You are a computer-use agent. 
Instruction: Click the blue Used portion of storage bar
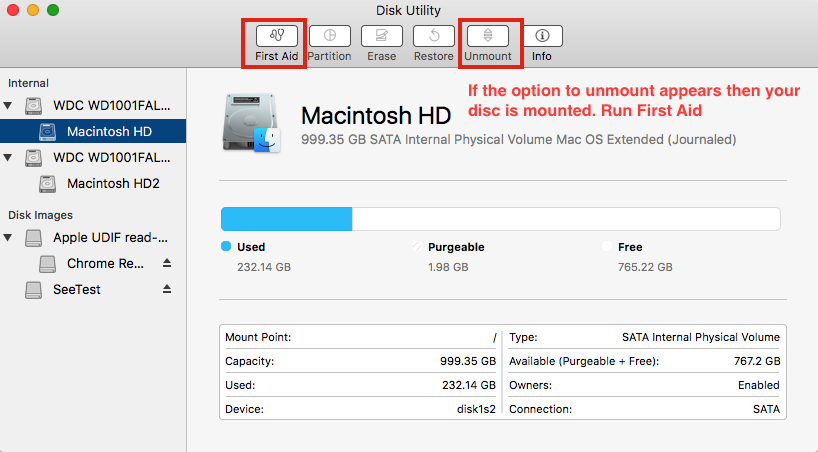286,219
